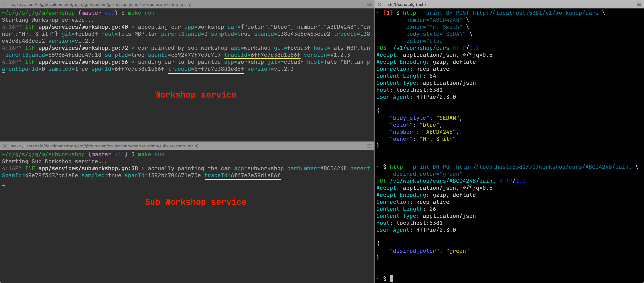
Task: Click the workshop.go:40 file reference
Action: click(x=83, y=27)
